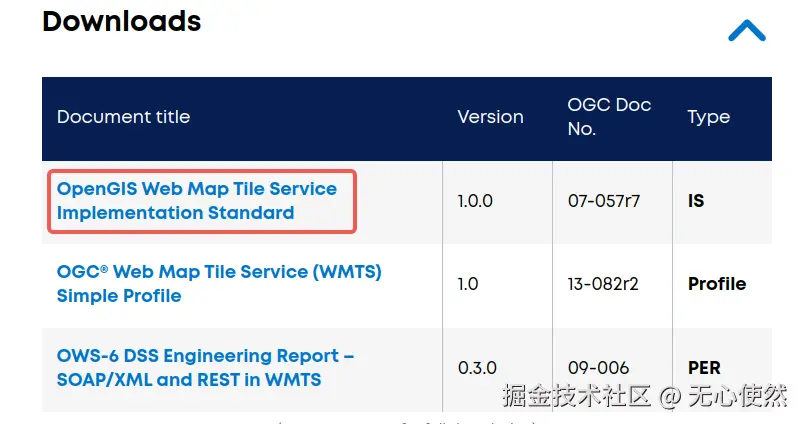Click the Type column header
Viewport: 802px width, 424px height.
point(708,117)
